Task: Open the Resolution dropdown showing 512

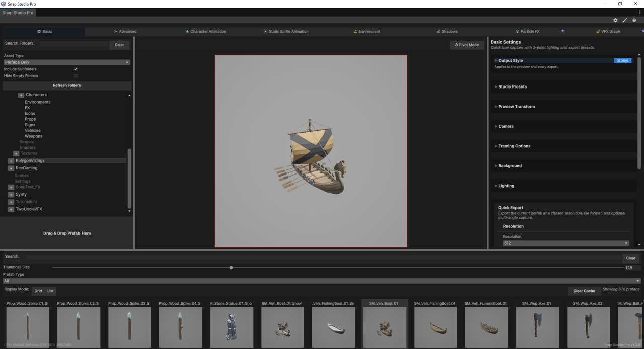Action: (566, 243)
